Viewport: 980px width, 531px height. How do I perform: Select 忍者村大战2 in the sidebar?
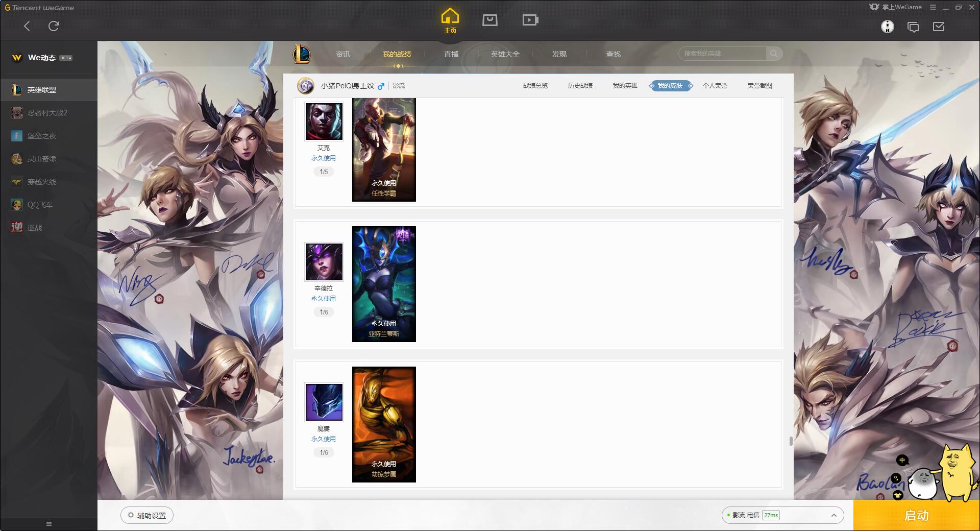[48, 113]
